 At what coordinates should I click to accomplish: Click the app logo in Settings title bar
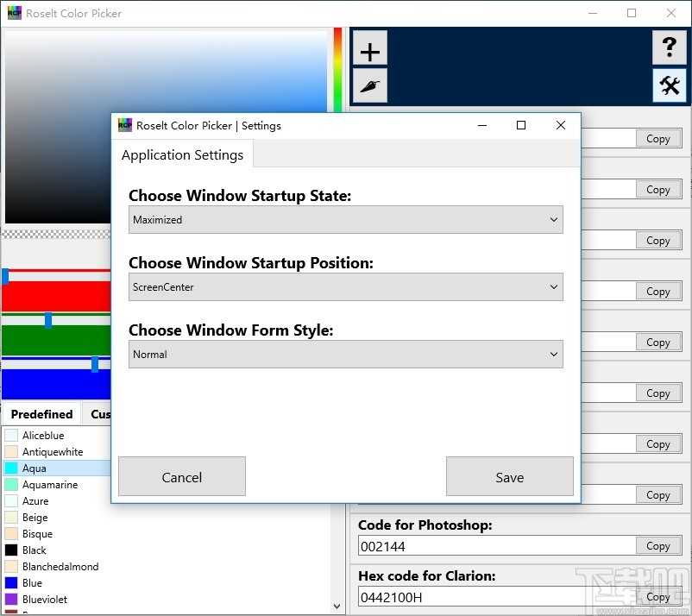pyautogui.click(x=124, y=125)
